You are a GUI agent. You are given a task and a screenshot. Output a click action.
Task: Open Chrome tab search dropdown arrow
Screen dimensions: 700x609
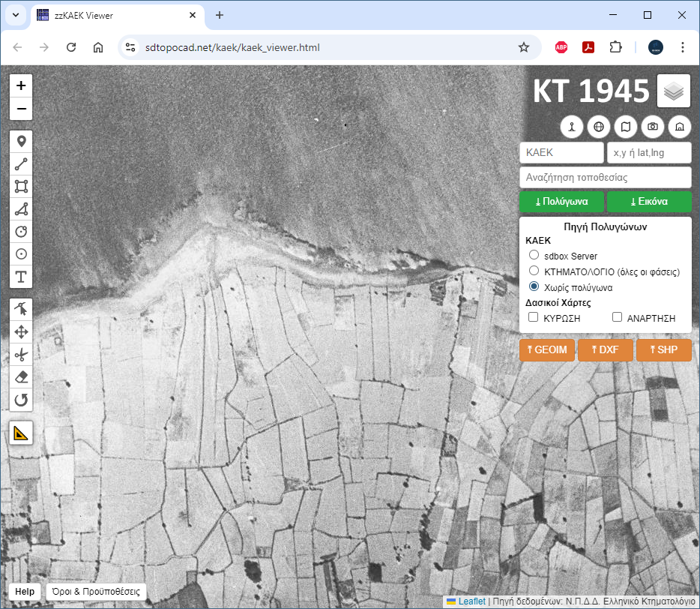(x=16, y=15)
